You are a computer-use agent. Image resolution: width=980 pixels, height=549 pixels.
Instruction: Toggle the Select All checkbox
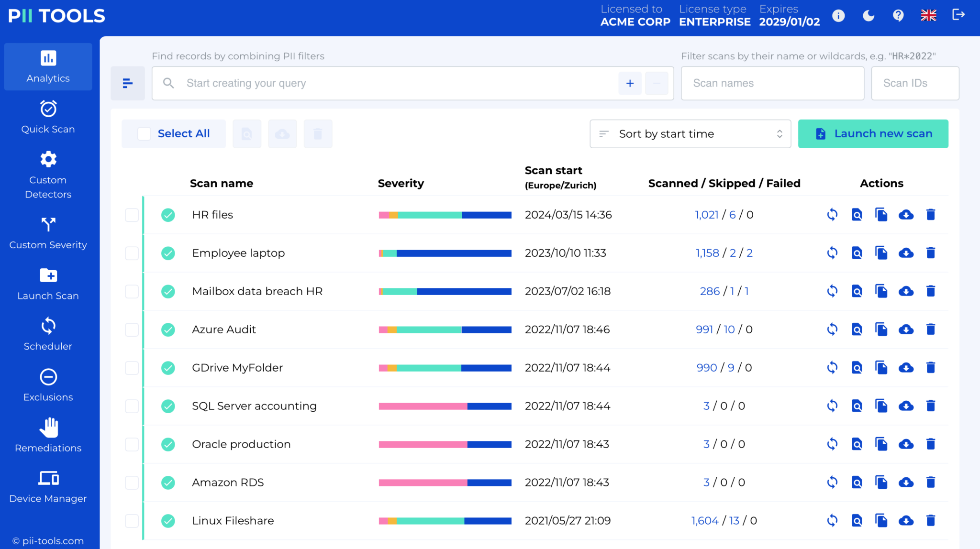point(144,134)
